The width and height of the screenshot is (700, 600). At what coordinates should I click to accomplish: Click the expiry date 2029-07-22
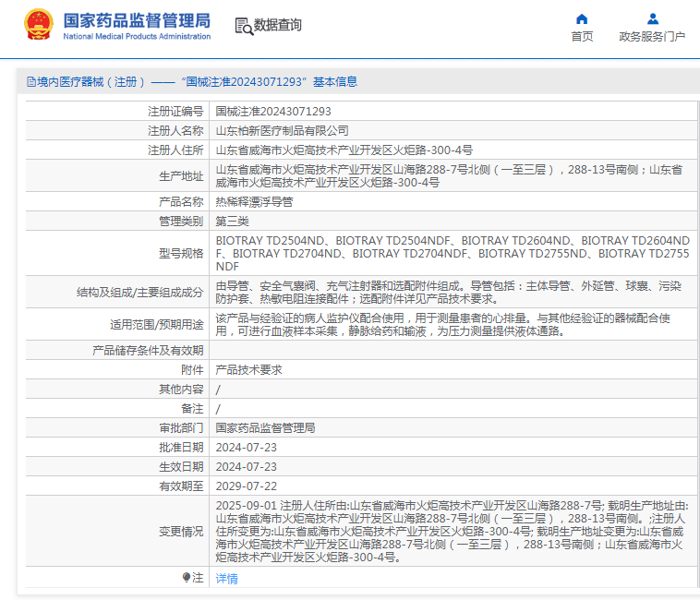tap(246, 486)
